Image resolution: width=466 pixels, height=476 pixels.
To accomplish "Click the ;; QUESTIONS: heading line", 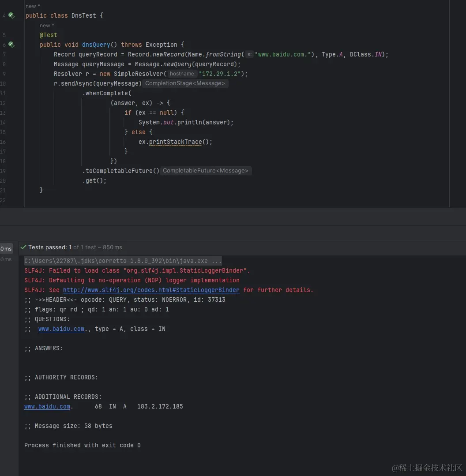I will click(47, 319).
